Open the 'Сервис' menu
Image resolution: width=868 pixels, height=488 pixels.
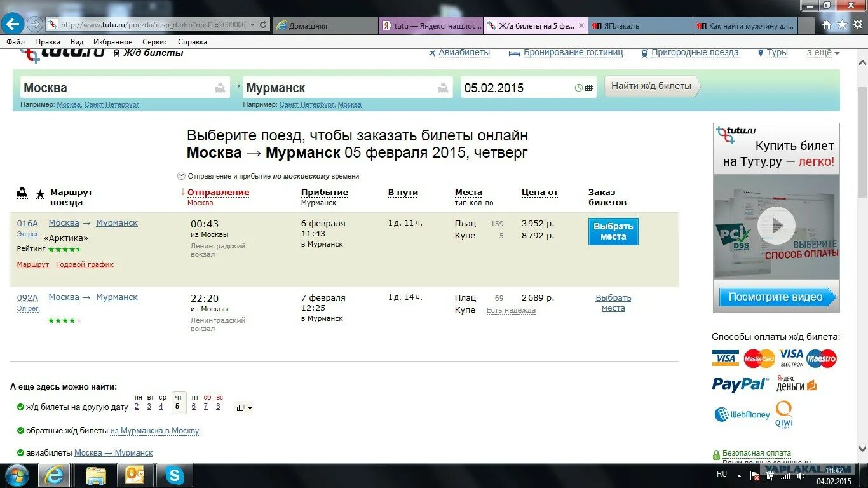[x=155, y=42]
